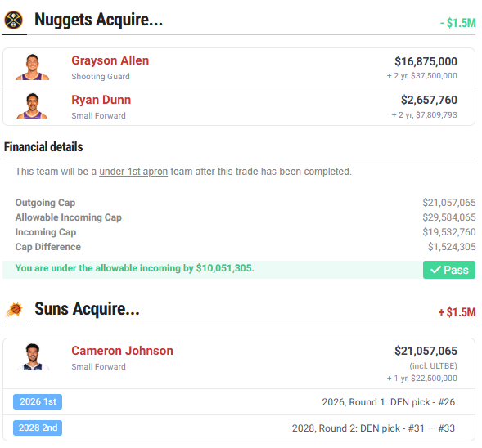Click the Grayson Allen name link
The height and width of the screenshot is (448, 482).
(110, 60)
